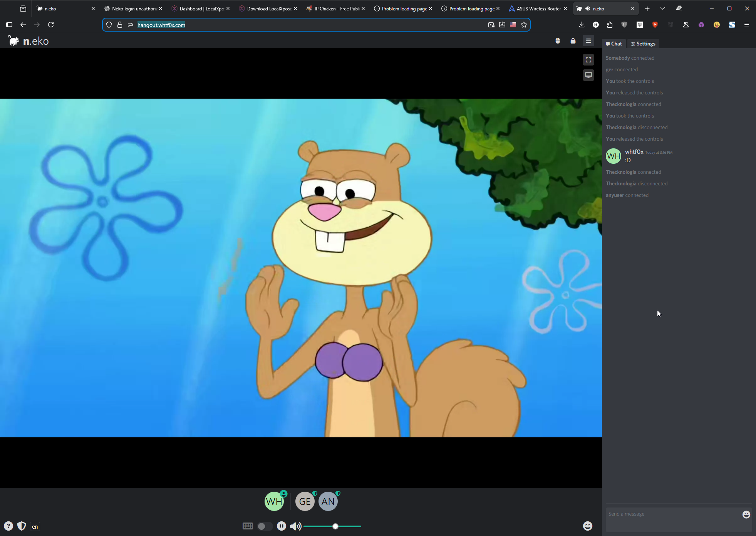Open the help question mark icon
756x536 pixels.
[x=8, y=526]
